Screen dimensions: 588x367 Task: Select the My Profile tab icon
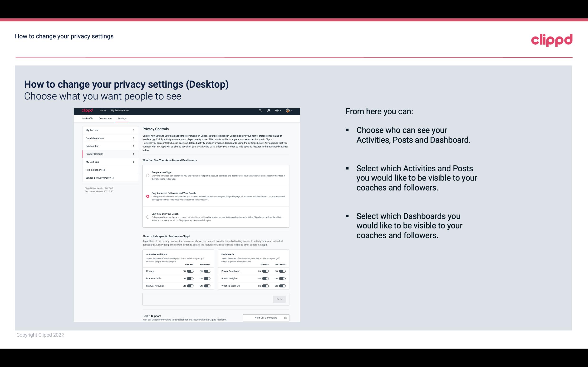88,118
